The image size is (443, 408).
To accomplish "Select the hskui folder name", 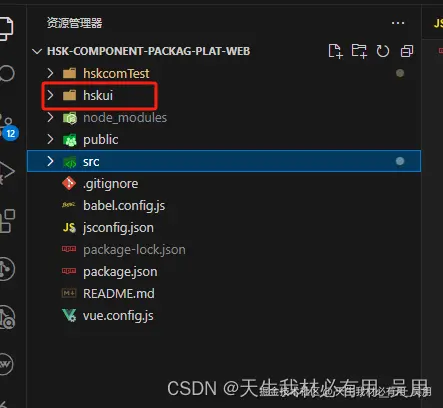I will coord(98,95).
